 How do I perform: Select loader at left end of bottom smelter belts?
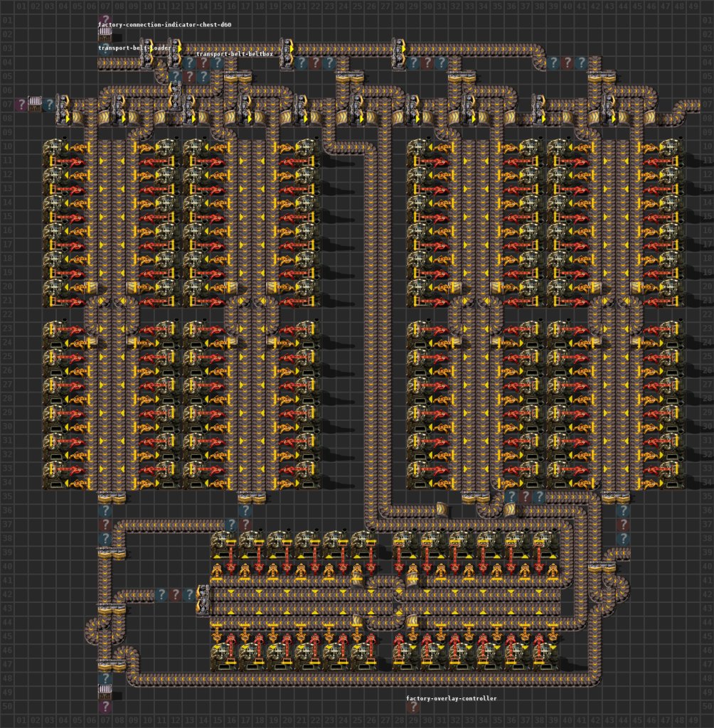pyautogui.click(x=203, y=601)
